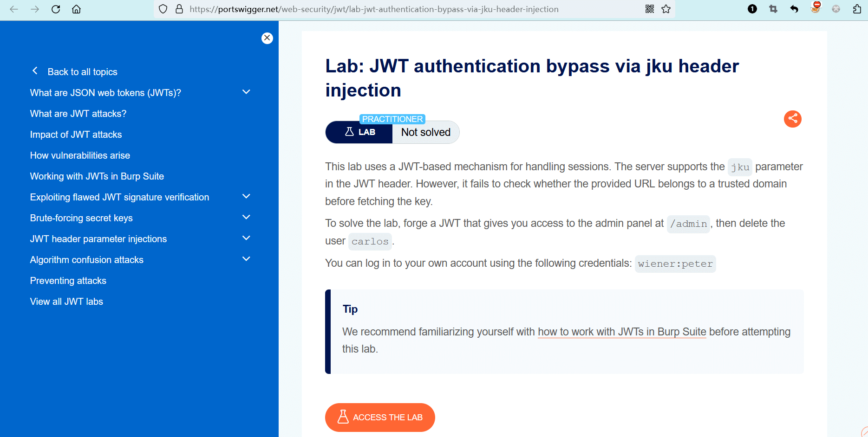Go "Back to all topics"

pos(82,72)
